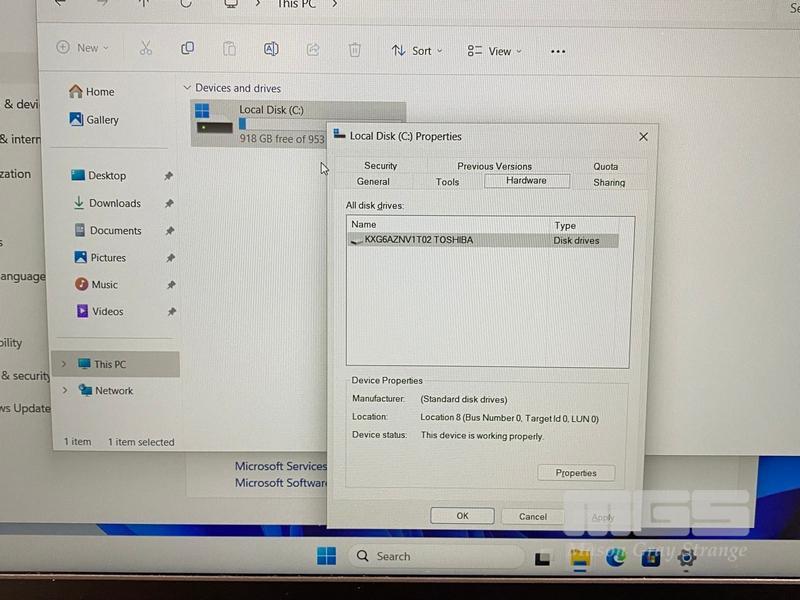Click the Properties button for device
This screenshot has height=600, width=800.
576,473
